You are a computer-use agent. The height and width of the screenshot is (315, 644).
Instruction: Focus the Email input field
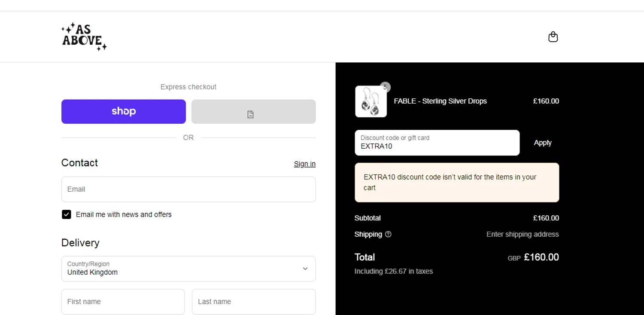[x=188, y=189]
